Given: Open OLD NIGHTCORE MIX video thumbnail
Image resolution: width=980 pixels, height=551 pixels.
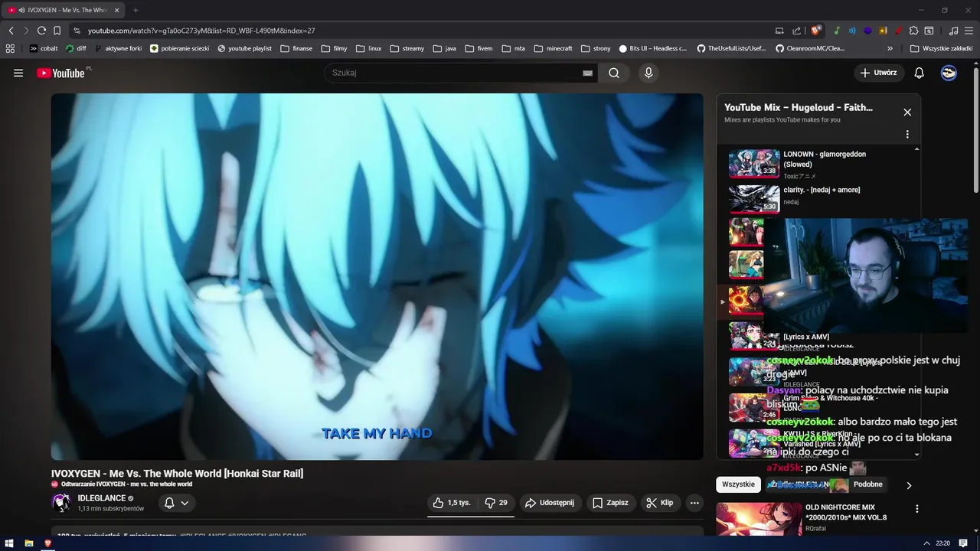Looking at the screenshot, I should tap(759, 520).
